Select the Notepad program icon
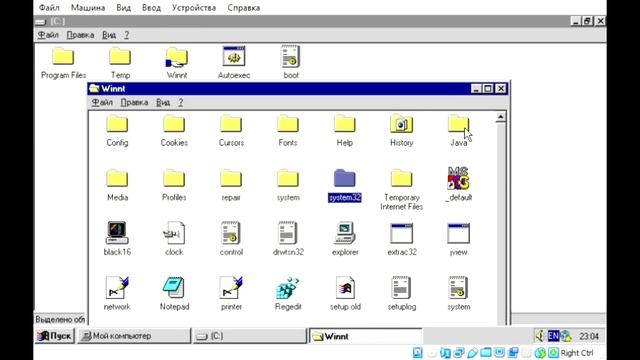The image size is (640, 360). point(174,287)
